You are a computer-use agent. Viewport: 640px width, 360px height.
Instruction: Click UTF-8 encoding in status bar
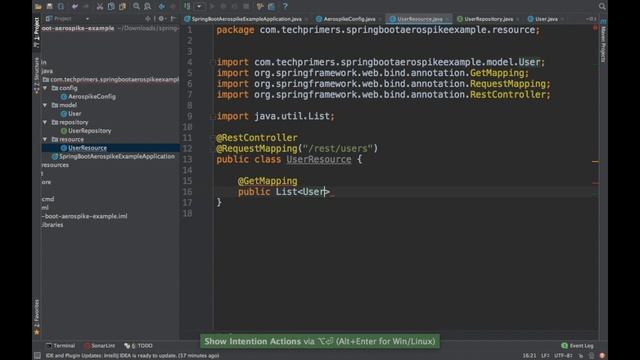(x=563, y=356)
